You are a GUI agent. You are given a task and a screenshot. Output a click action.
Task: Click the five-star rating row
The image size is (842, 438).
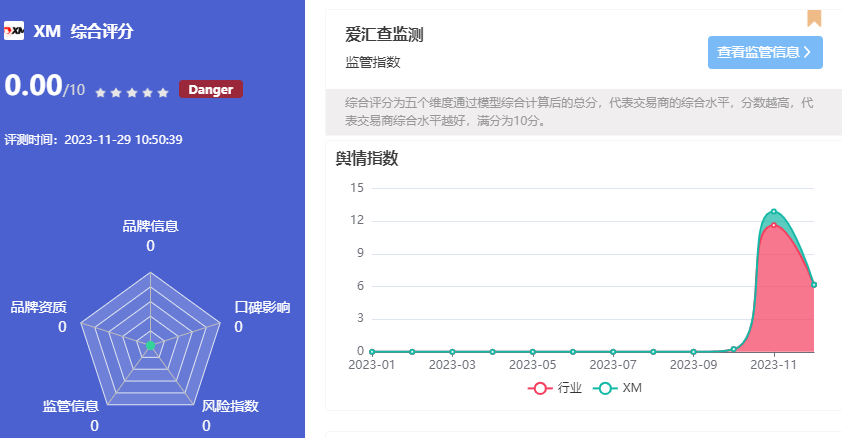[x=132, y=93]
